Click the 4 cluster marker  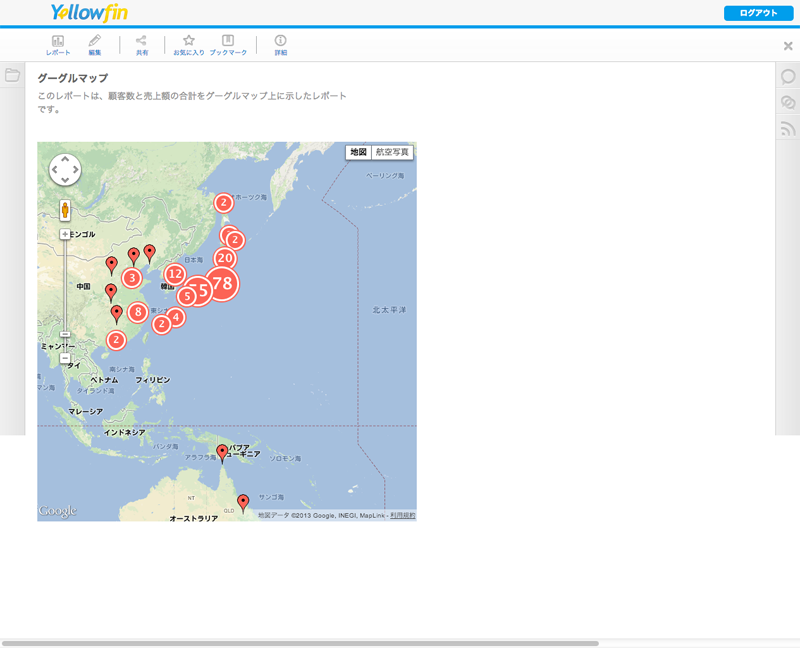tap(176, 317)
